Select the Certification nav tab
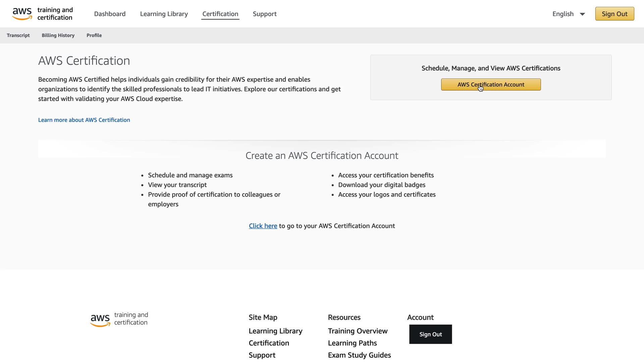Screen dimensions: 644x362 [220, 14]
